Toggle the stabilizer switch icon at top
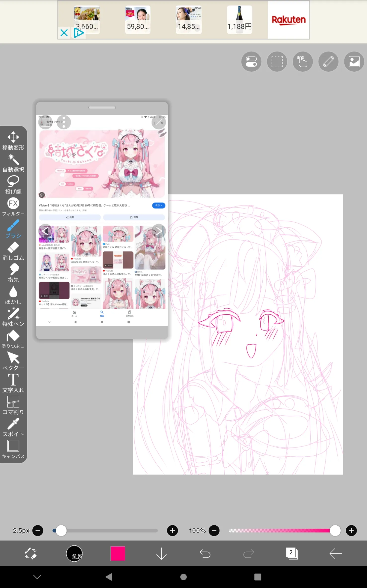The width and height of the screenshot is (367, 588). point(251,62)
